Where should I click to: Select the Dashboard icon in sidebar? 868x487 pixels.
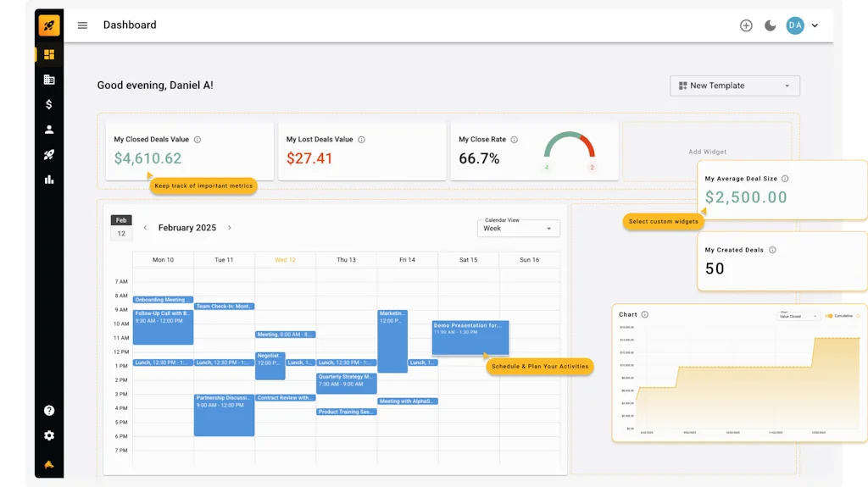(x=49, y=55)
